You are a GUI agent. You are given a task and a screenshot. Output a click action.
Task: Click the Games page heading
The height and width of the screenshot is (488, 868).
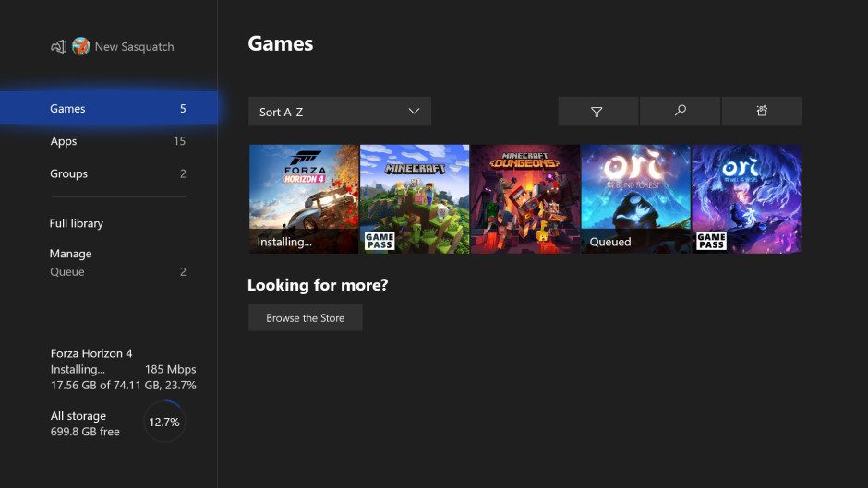pos(281,43)
